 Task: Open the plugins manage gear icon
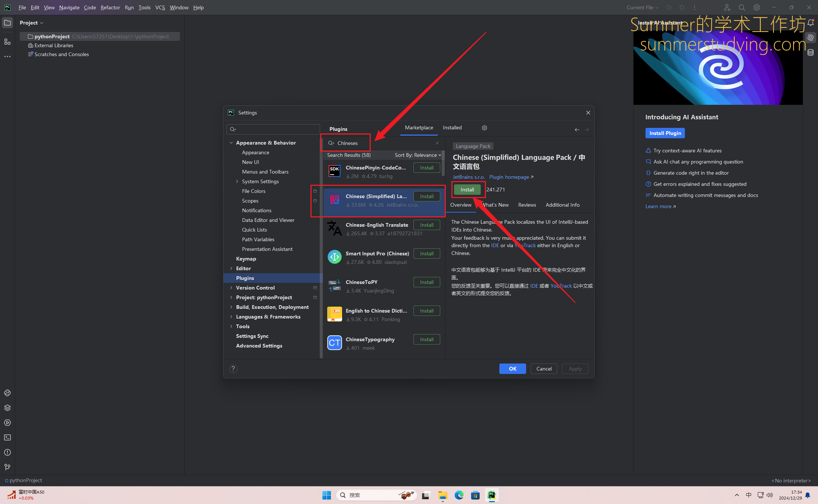484,128
